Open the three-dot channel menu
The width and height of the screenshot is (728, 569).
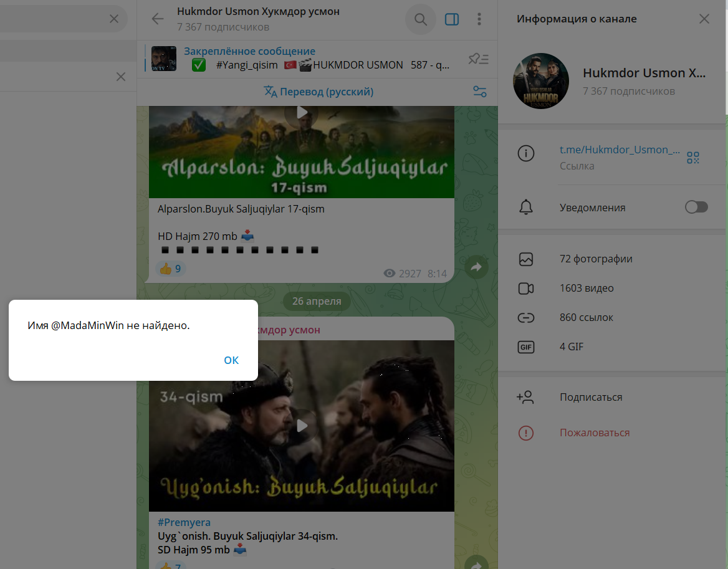click(479, 19)
